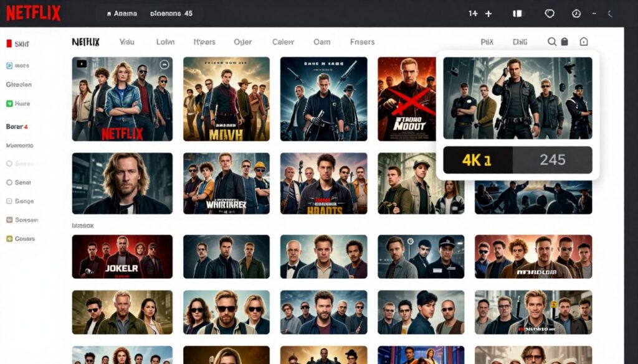The image size is (638, 364).
Task: Click the split-panel icon in the dark header
Action: pos(517,14)
